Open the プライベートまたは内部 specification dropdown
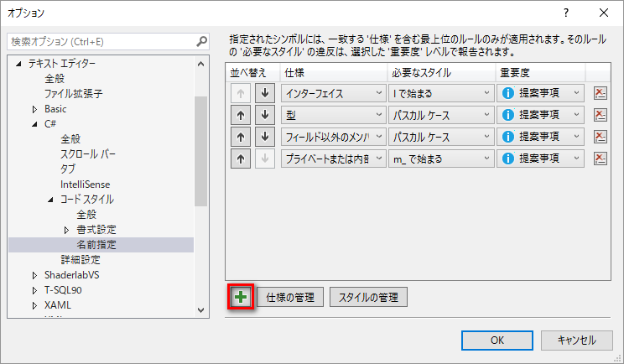Viewport: 624px width, 364px height. pyautogui.click(x=334, y=159)
